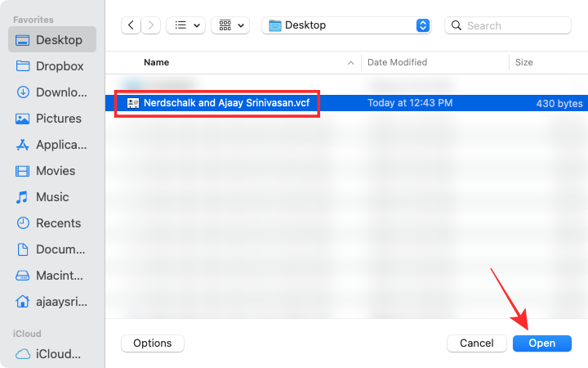Click the blue Open button
This screenshot has width=588, height=368.
click(541, 343)
